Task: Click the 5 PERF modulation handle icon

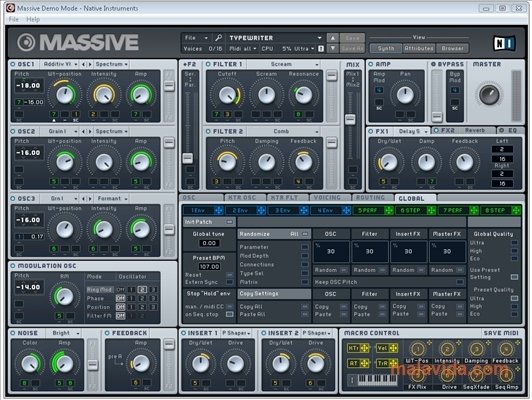Action: (389, 210)
